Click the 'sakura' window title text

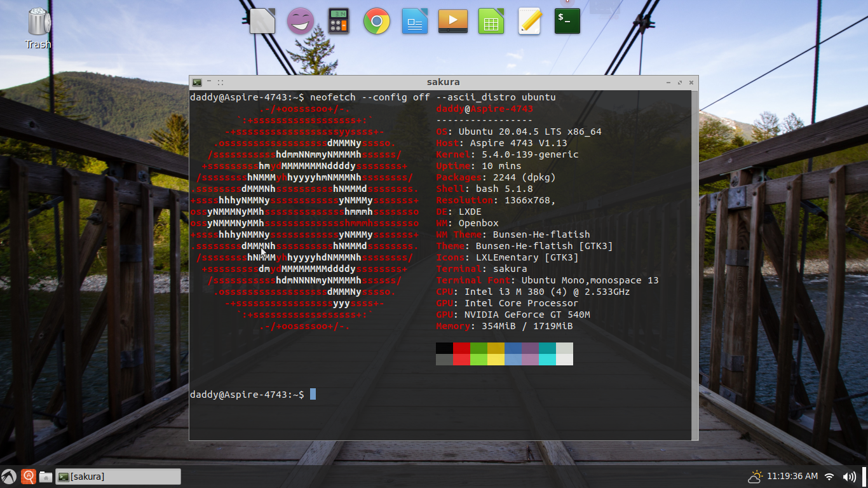(x=443, y=82)
